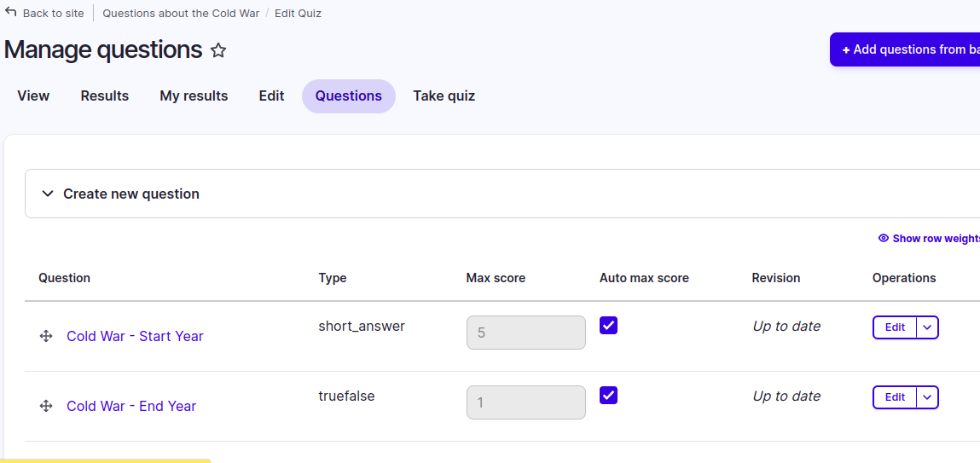Viewport: 980px width, 463px height.
Task: Click the Question column header
Action: point(64,277)
